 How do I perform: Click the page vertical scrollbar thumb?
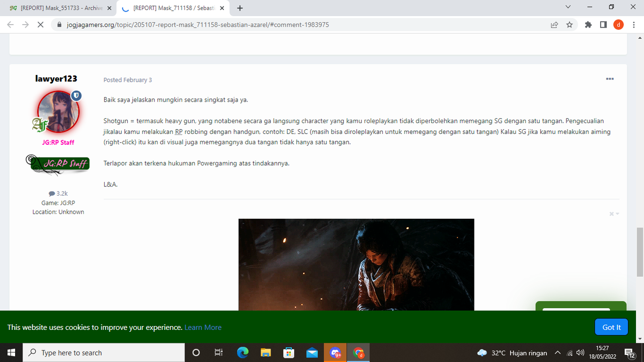pyautogui.click(x=640, y=252)
